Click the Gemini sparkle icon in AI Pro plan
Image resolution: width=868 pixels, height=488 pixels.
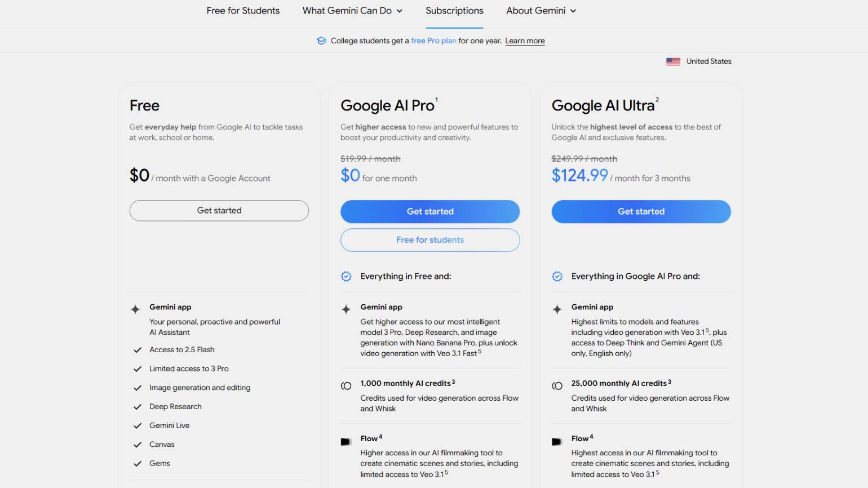point(346,309)
